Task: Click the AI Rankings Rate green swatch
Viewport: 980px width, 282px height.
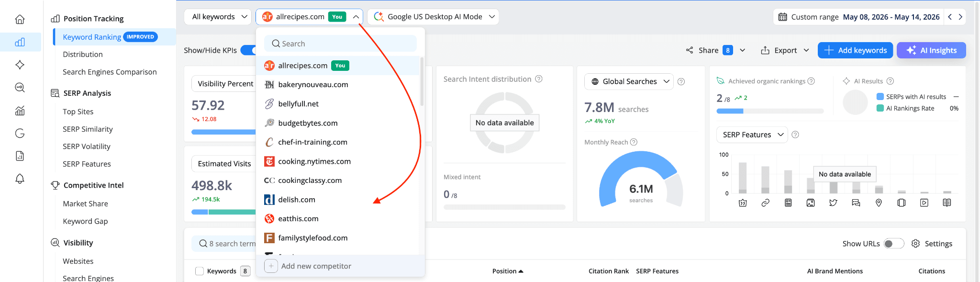Action: (880, 108)
